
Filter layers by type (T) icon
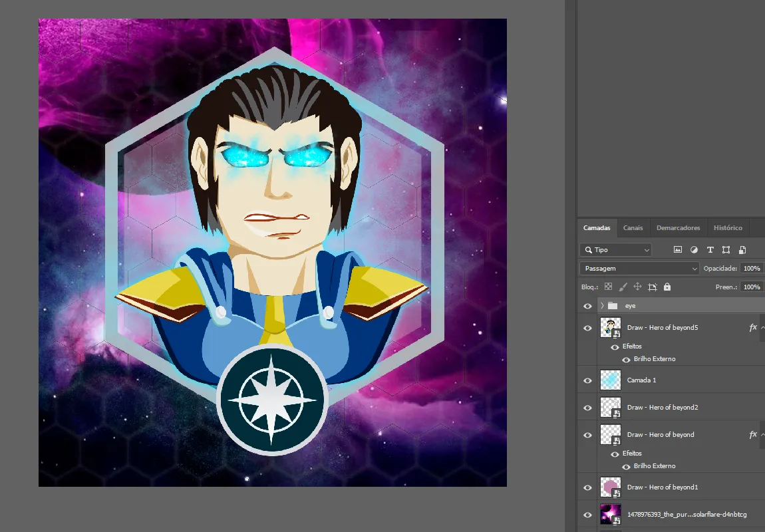(710, 249)
